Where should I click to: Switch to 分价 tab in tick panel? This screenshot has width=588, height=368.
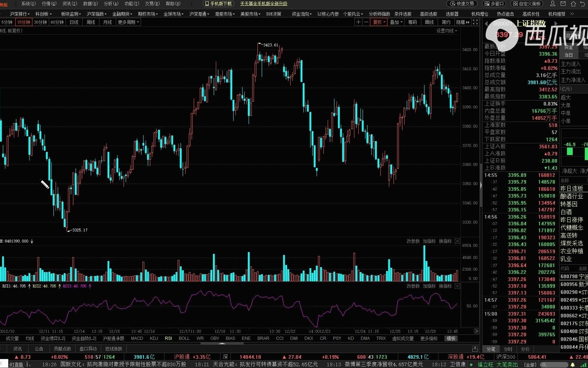[525, 349]
